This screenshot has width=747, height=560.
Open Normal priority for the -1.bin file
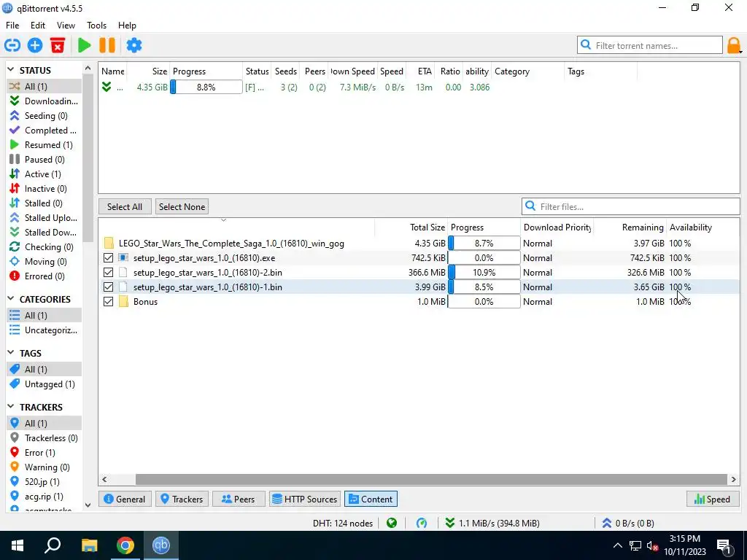(538, 287)
